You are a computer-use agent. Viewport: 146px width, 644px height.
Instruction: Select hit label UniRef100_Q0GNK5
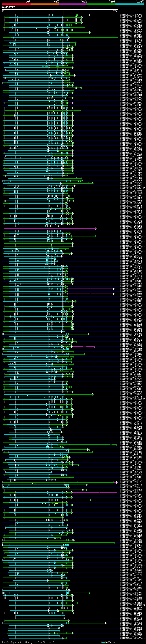pyautogui.click(x=131, y=25)
